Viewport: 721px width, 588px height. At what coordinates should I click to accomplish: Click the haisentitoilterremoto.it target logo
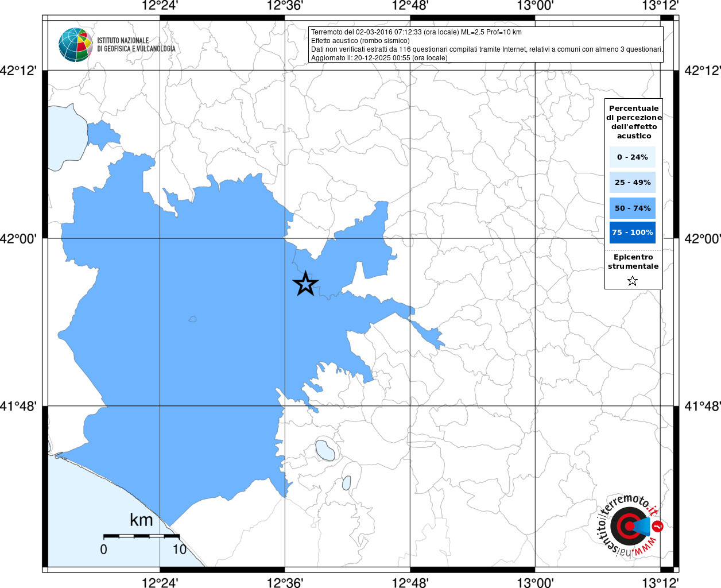630,525
